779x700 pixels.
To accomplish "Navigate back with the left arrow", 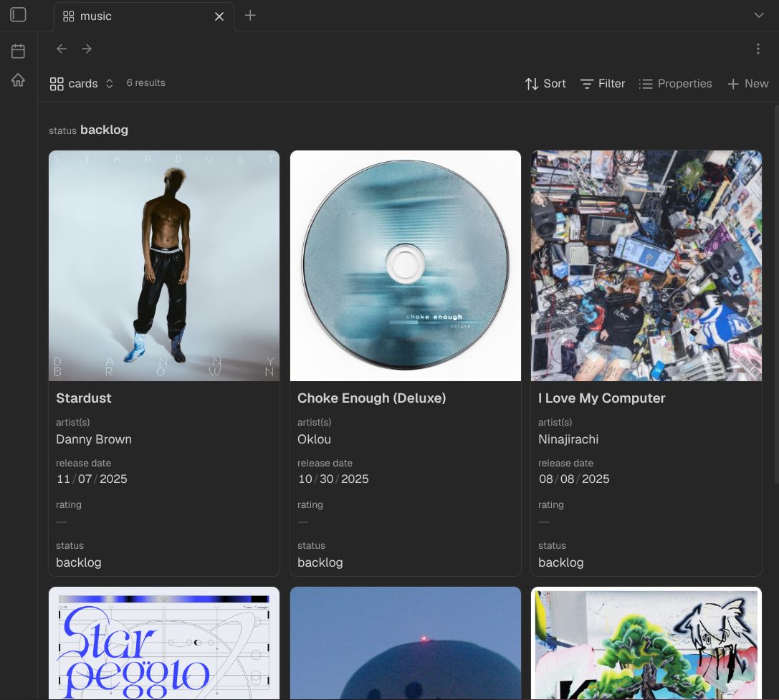I will pyautogui.click(x=62, y=49).
